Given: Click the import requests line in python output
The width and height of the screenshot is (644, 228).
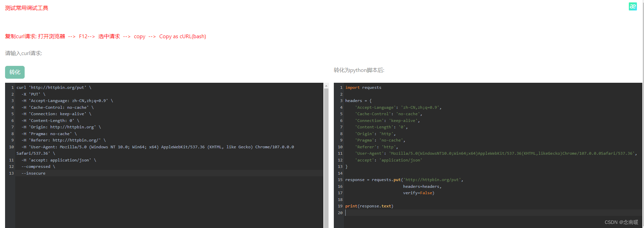Looking at the screenshot, I should pyautogui.click(x=363, y=87).
